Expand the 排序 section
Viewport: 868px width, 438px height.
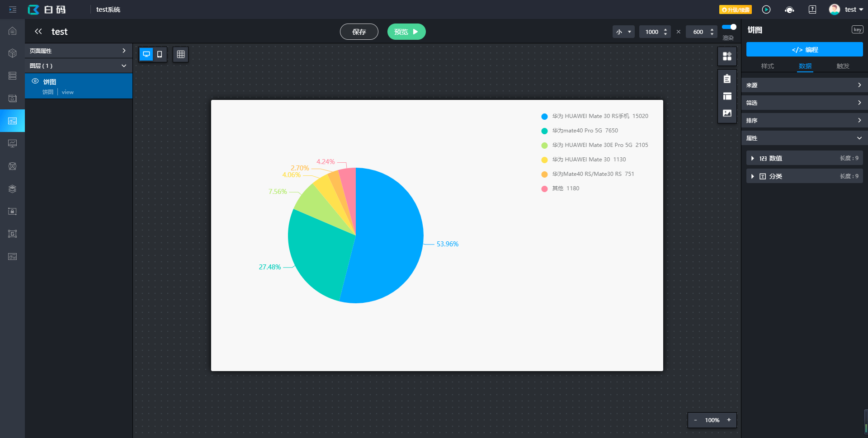pyautogui.click(x=804, y=120)
